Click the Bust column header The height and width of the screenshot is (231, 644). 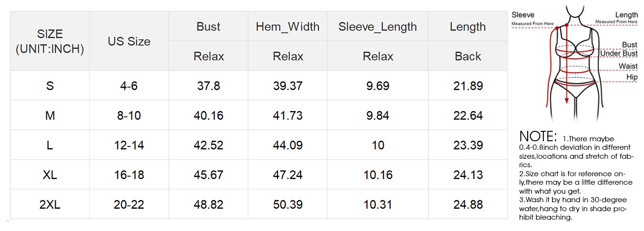[x=209, y=26]
